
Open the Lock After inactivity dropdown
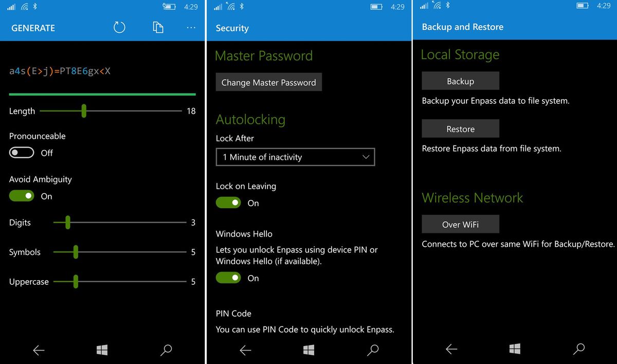tap(295, 157)
